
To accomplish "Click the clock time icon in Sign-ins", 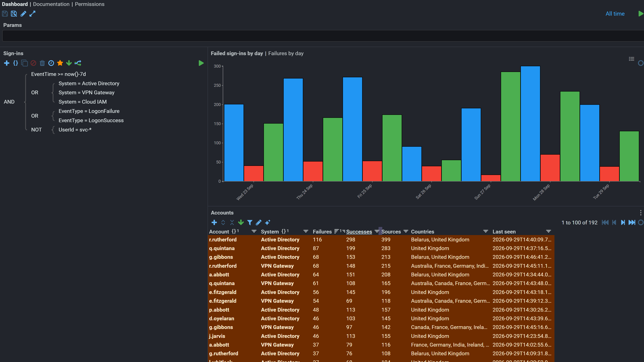I will point(51,63).
